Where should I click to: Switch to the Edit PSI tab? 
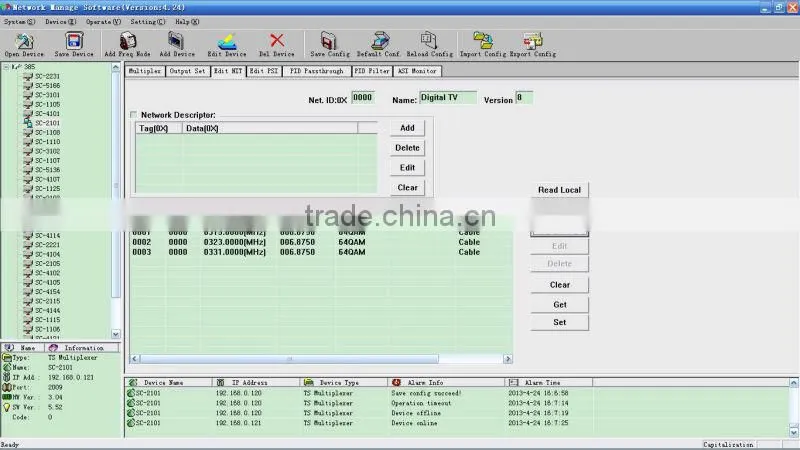click(264, 71)
